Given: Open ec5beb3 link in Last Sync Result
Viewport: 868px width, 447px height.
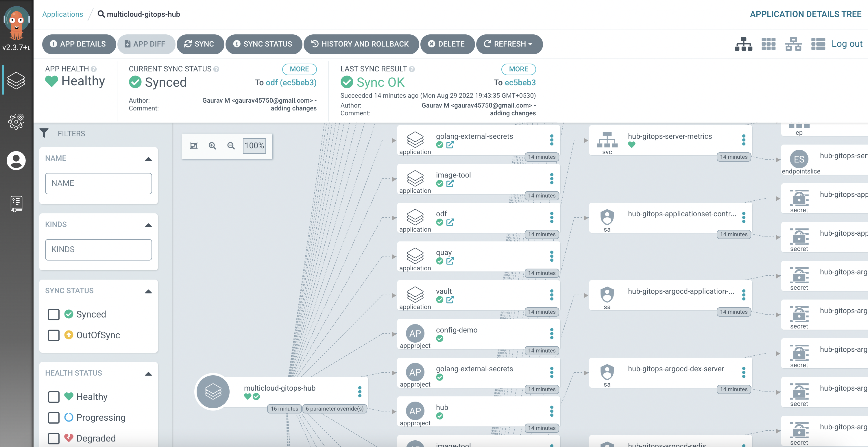Looking at the screenshot, I should coord(520,82).
